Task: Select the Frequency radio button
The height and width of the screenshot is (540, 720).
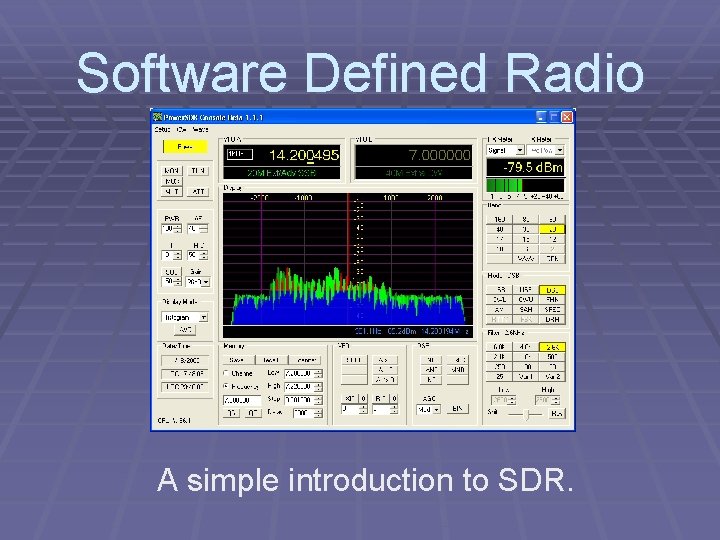Action: pyautogui.click(x=242, y=387)
